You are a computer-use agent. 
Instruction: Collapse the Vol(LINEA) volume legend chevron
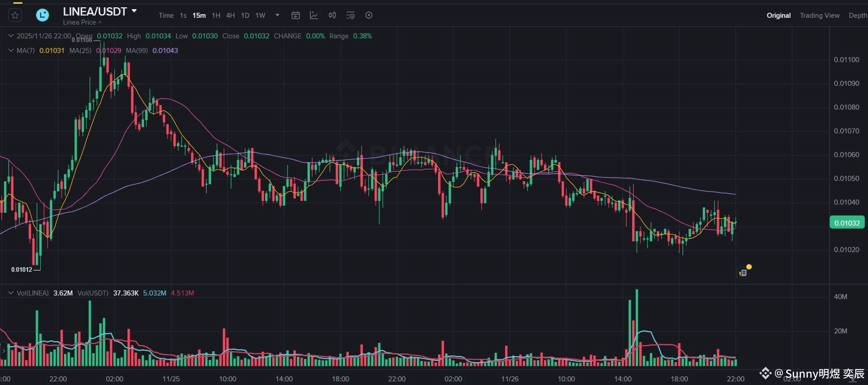11,293
